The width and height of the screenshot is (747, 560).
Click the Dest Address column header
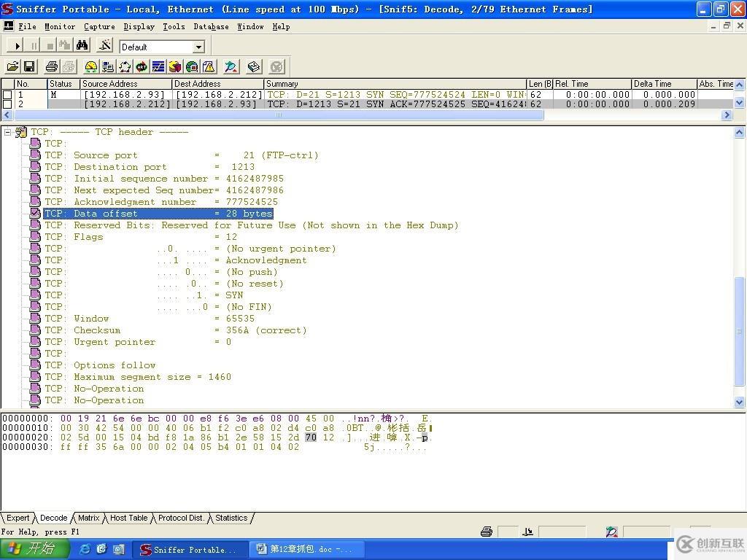[217, 84]
